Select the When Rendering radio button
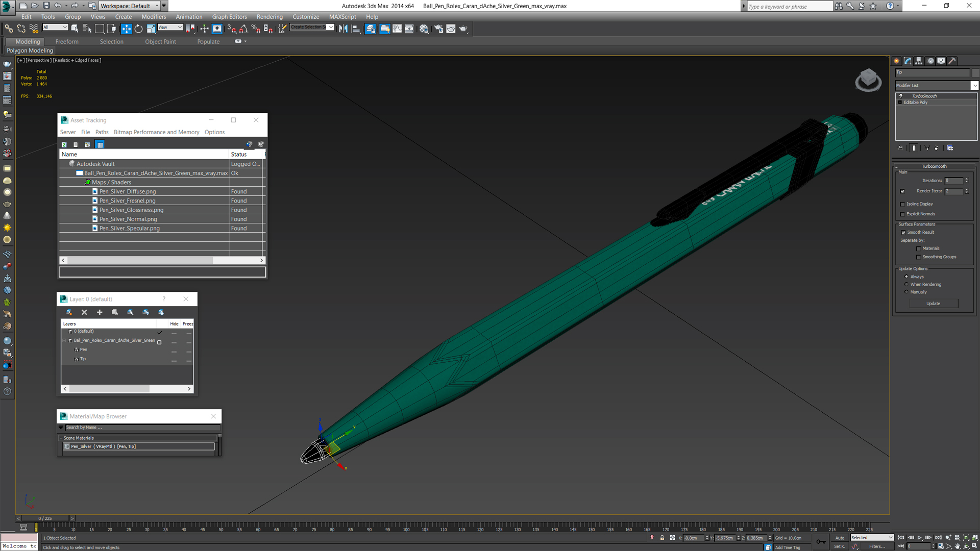 906,284
